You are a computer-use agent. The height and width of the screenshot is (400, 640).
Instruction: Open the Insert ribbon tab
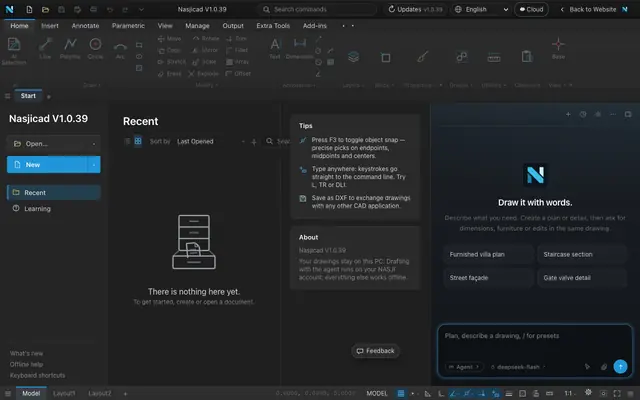50,25
